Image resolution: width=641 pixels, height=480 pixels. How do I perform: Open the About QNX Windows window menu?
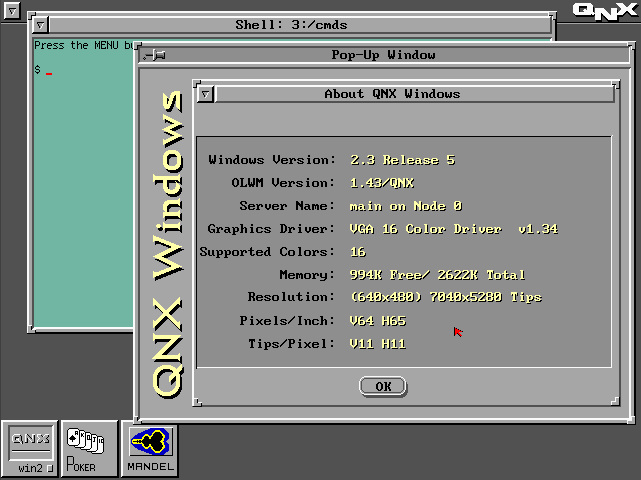point(205,94)
